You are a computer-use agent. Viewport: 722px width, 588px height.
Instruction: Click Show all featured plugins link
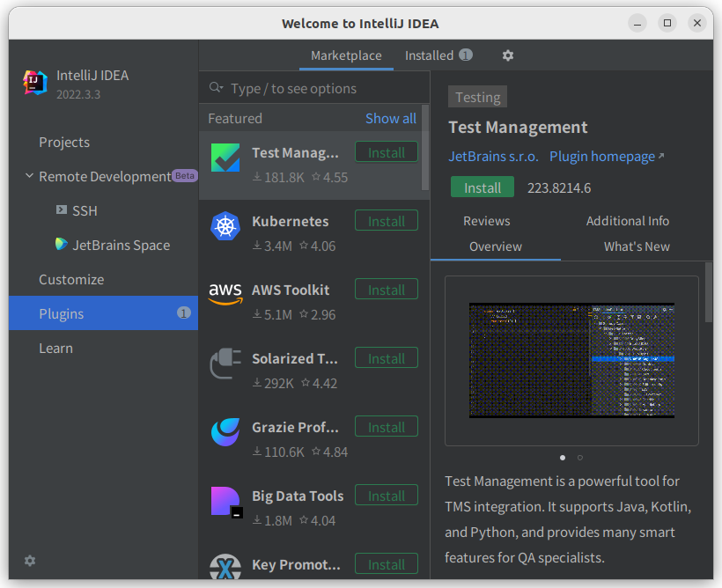pyautogui.click(x=391, y=118)
